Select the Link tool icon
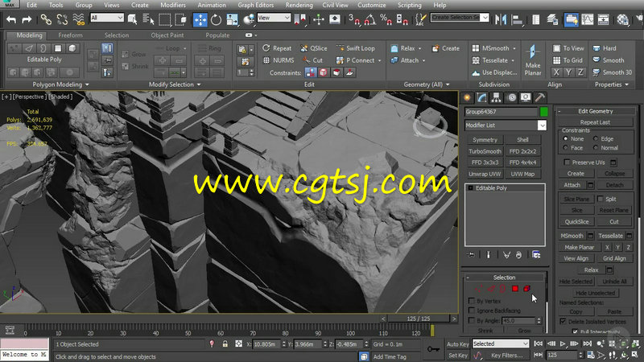The height and width of the screenshot is (362, 644). [x=46, y=19]
